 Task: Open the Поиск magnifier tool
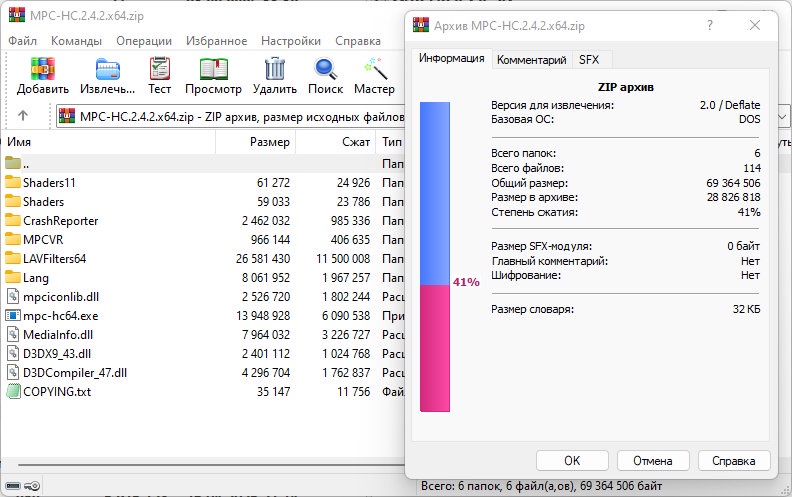[x=325, y=69]
